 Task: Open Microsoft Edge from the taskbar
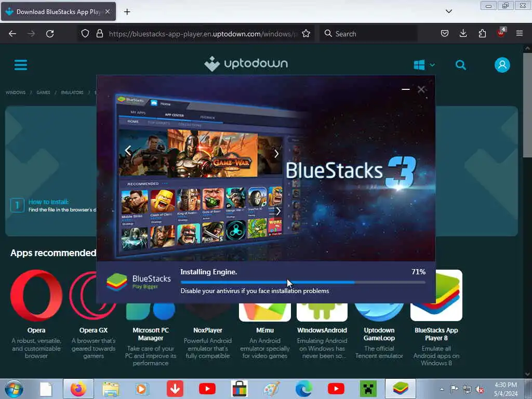pos(303,389)
